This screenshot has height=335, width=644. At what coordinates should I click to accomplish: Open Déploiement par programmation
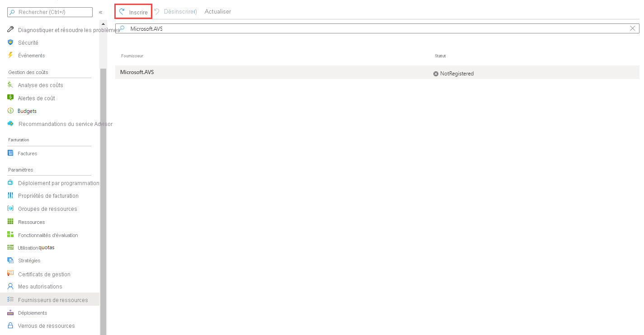click(59, 183)
